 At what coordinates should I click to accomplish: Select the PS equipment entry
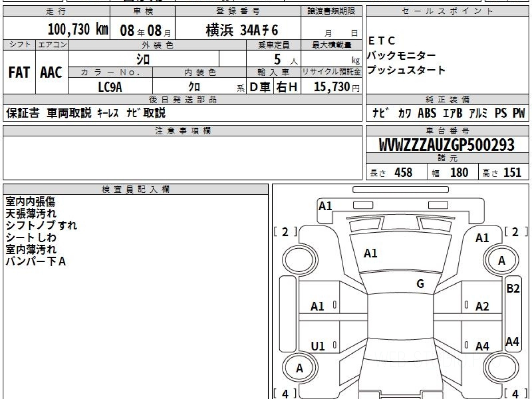click(x=501, y=113)
